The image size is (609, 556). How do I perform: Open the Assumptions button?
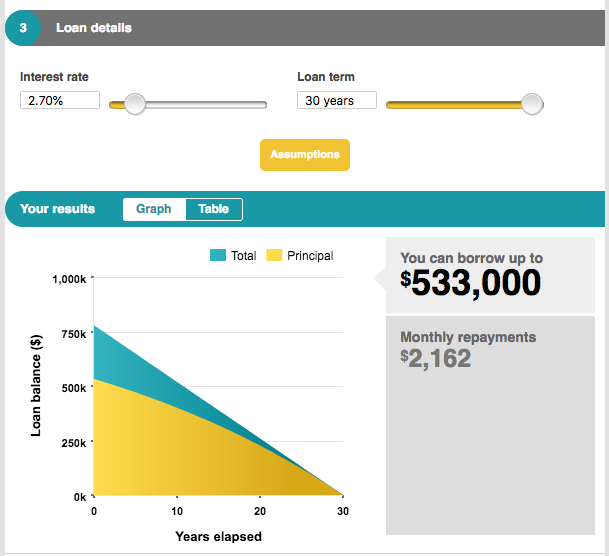click(x=305, y=155)
